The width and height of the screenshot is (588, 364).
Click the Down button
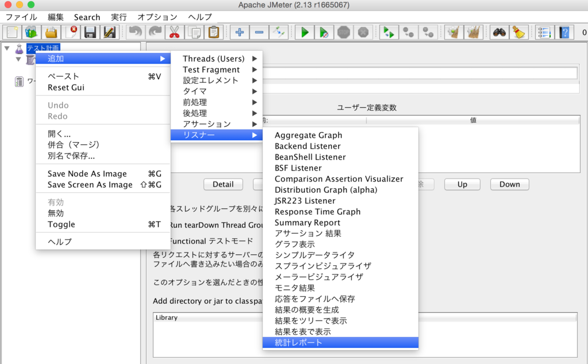pyautogui.click(x=510, y=184)
